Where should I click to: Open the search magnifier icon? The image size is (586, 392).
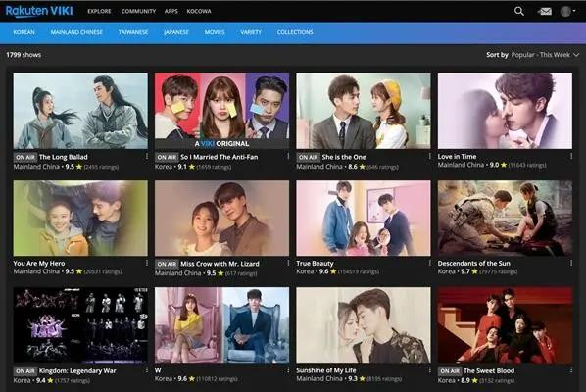[519, 11]
